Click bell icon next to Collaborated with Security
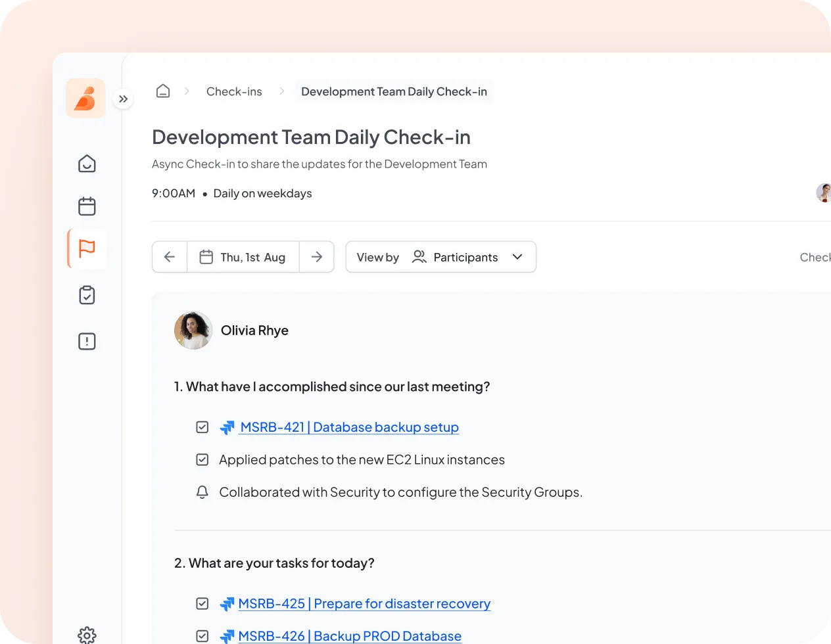The image size is (831, 644). point(202,492)
